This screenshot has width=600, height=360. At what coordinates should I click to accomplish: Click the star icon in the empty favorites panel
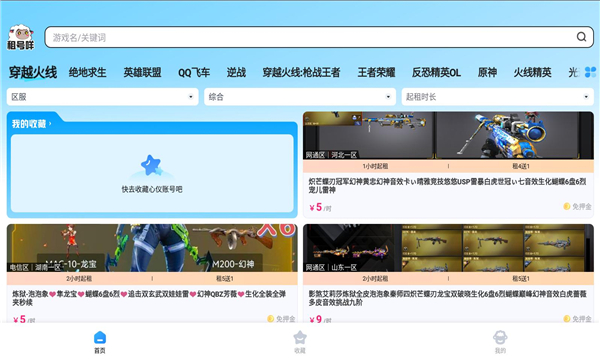pos(152,165)
